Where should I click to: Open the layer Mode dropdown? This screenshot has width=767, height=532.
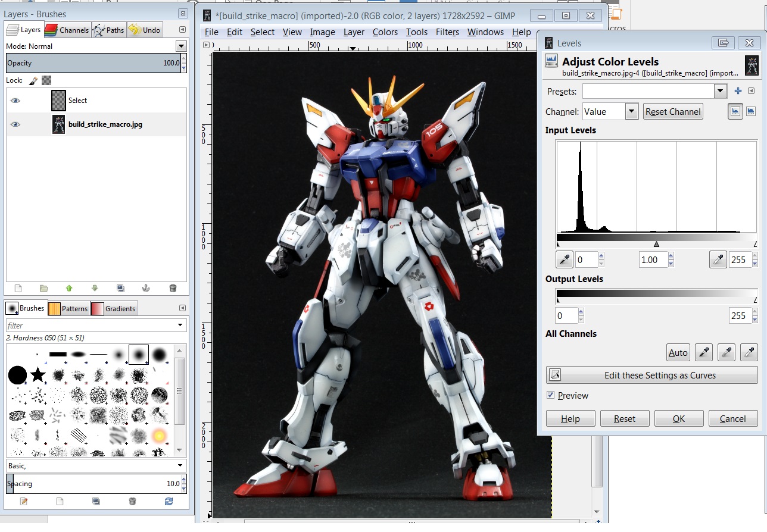click(x=181, y=46)
